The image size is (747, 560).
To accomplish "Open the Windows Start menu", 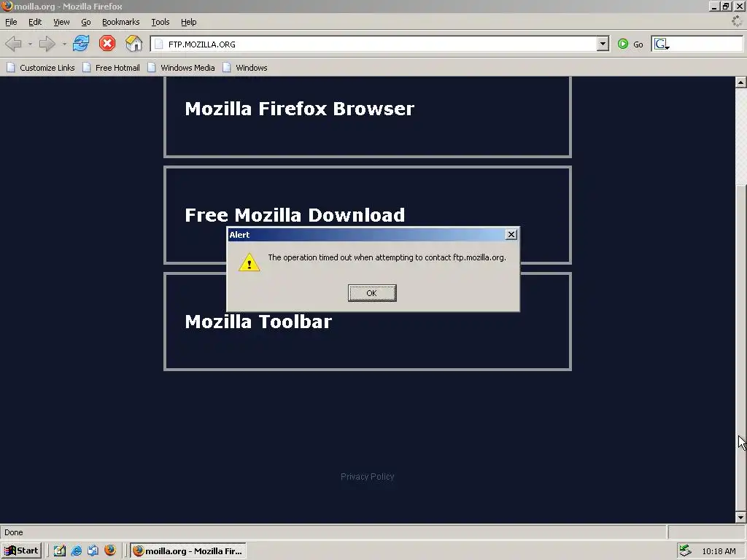I will [21, 551].
